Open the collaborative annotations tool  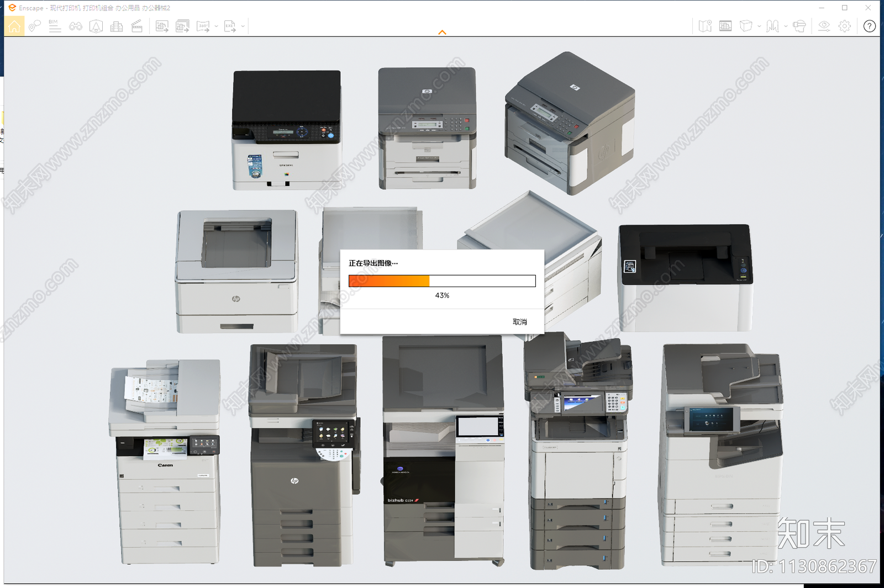click(x=35, y=26)
